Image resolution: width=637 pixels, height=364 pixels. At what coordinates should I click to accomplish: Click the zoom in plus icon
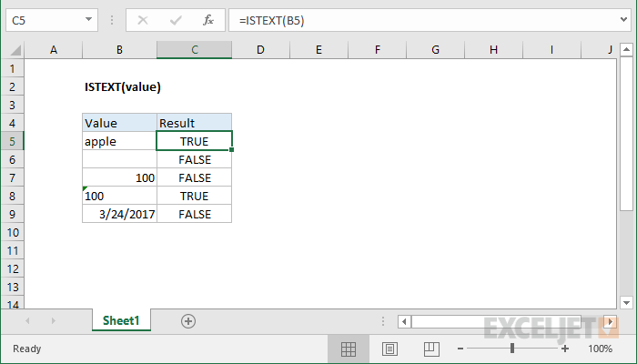tap(565, 349)
